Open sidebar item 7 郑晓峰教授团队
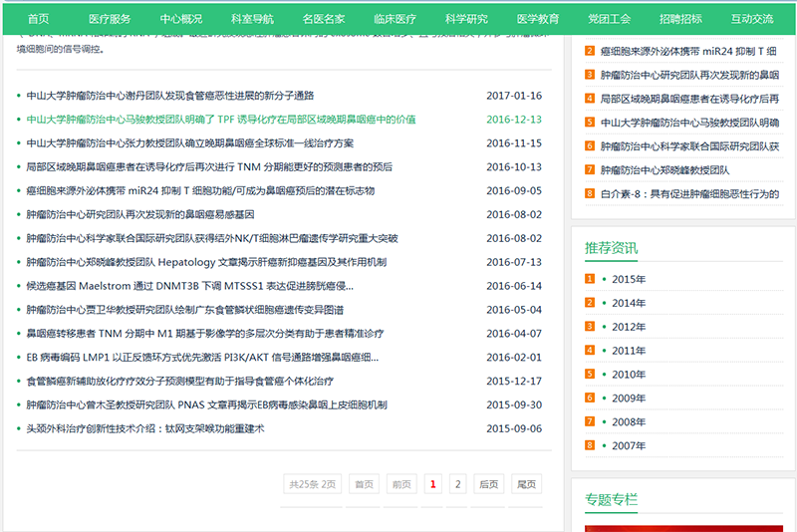 click(664, 170)
